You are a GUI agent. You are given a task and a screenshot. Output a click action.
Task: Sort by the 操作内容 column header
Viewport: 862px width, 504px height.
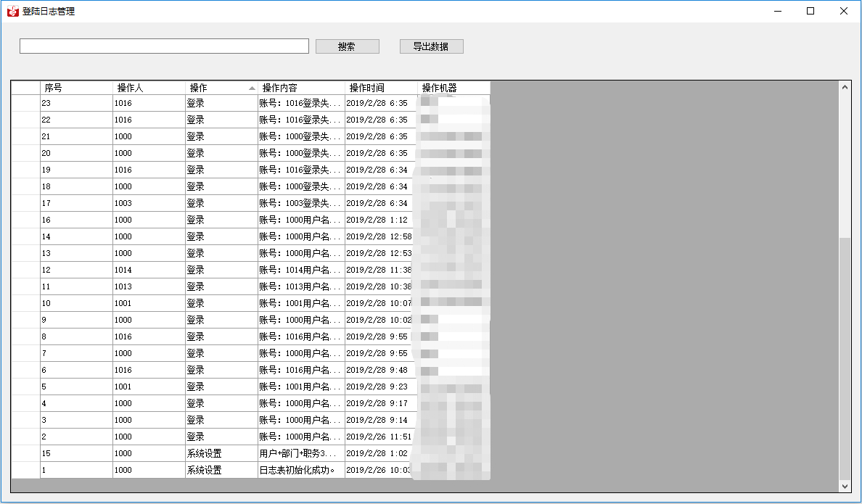pyautogui.click(x=301, y=88)
